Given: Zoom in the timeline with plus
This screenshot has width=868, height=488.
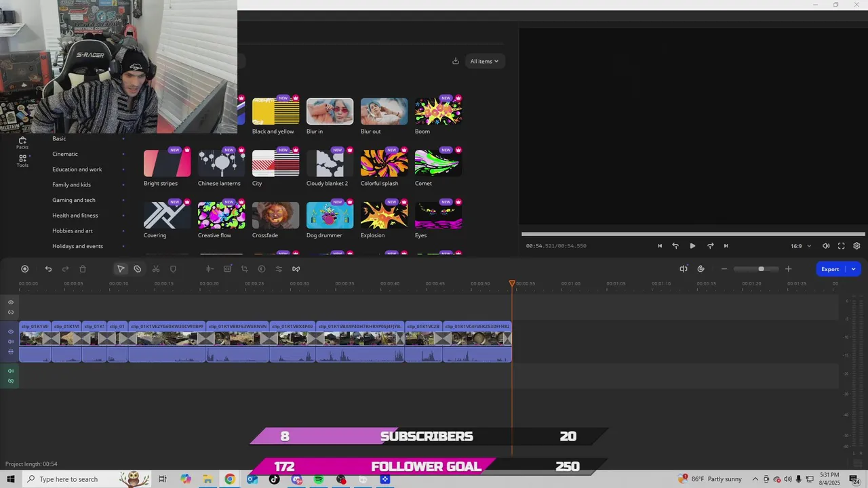Looking at the screenshot, I should coord(788,269).
